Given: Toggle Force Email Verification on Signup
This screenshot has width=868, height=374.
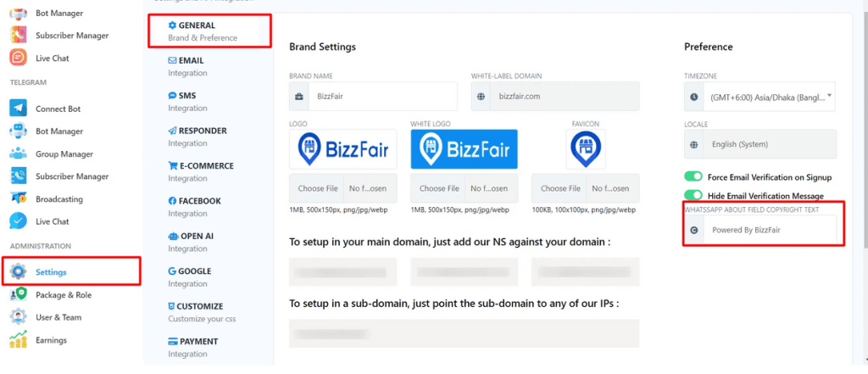Looking at the screenshot, I should pyautogui.click(x=694, y=176).
